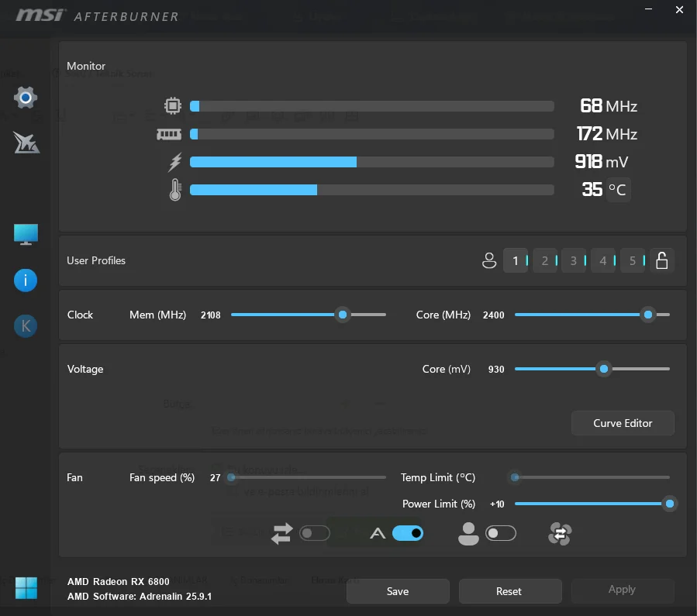Click the Core (MHz) clock slider handle
Screen dimensions: 697x616
click(x=648, y=315)
